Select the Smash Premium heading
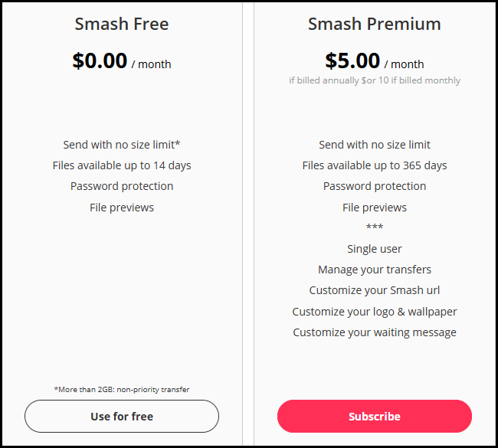 [374, 24]
